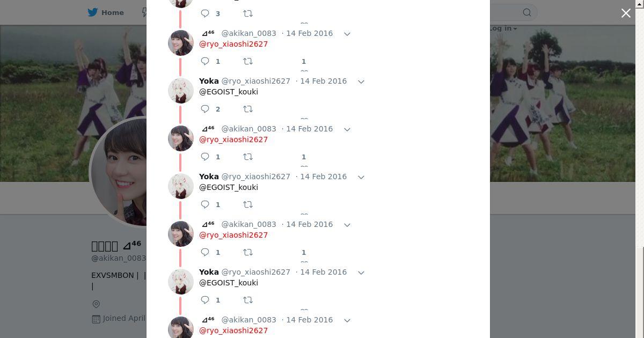The image size is (644, 338).
Task: Click the large profile photo of the smiling girl
Action: 119,172
